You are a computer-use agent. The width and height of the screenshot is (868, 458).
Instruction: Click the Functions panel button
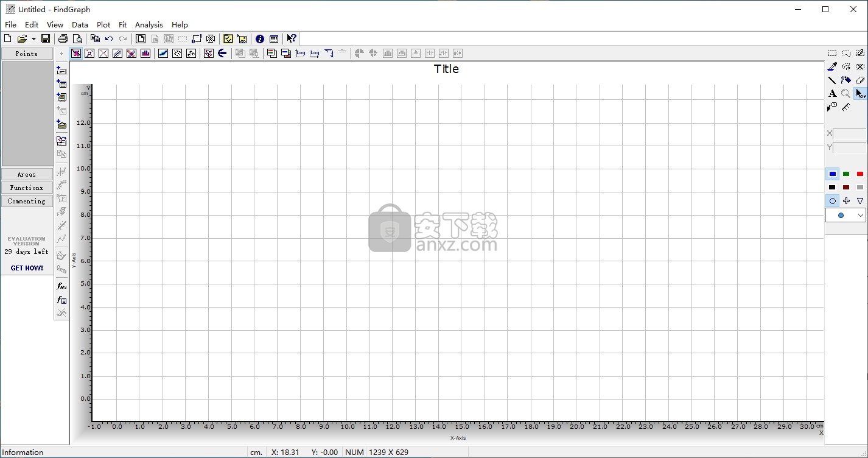[27, 188]
